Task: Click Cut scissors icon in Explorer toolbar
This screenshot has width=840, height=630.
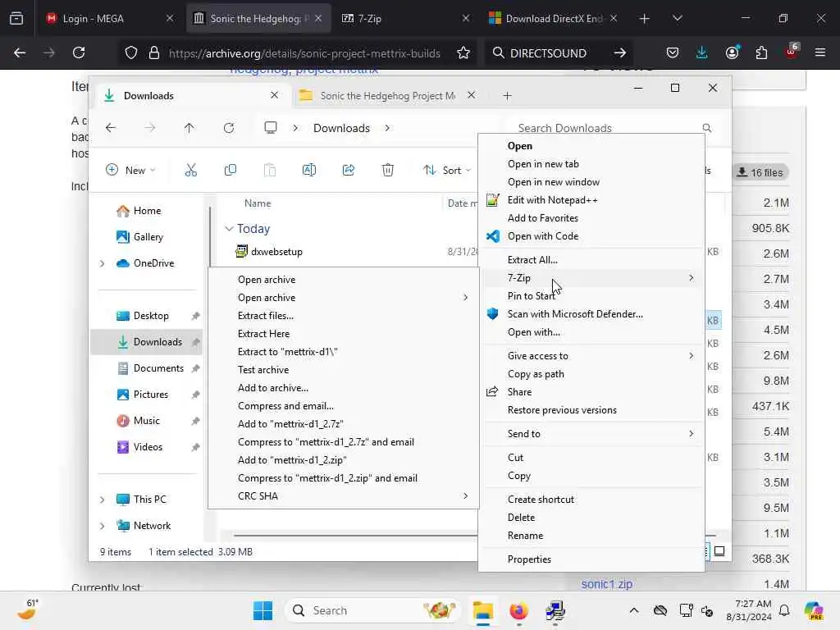Action: pos(190,171)
